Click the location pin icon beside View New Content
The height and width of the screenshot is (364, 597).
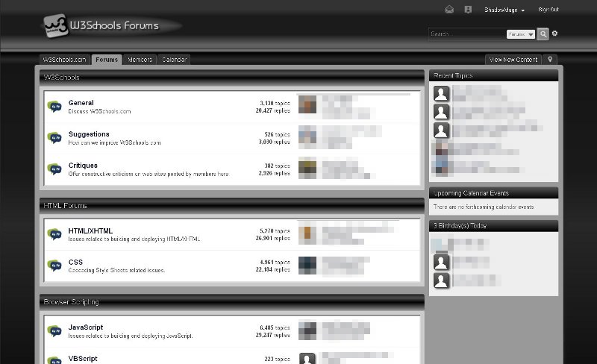pos(550,60)
